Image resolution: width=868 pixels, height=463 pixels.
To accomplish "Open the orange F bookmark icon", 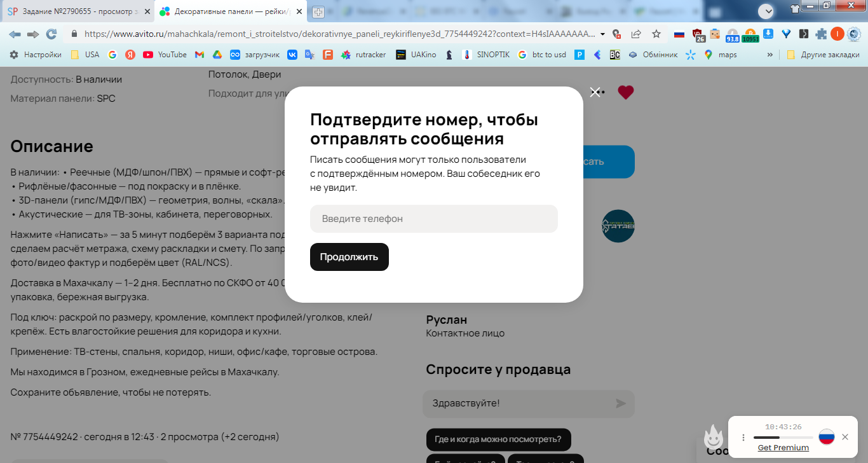I will 327,55.
